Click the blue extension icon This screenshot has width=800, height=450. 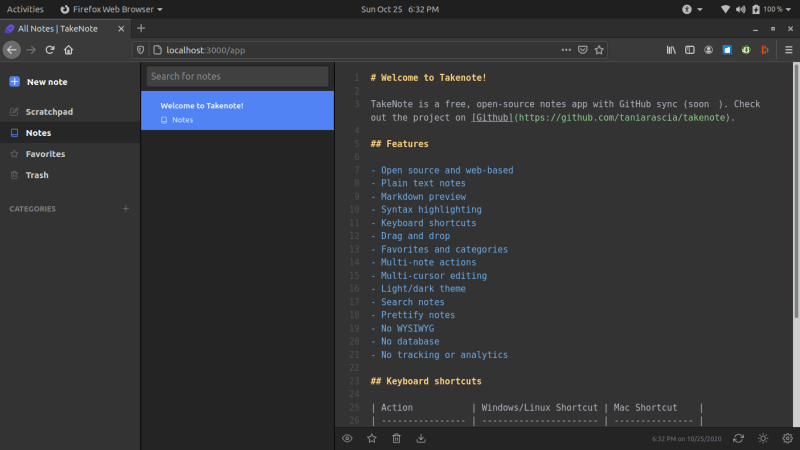pyautogui.click(x=727, y=50)
